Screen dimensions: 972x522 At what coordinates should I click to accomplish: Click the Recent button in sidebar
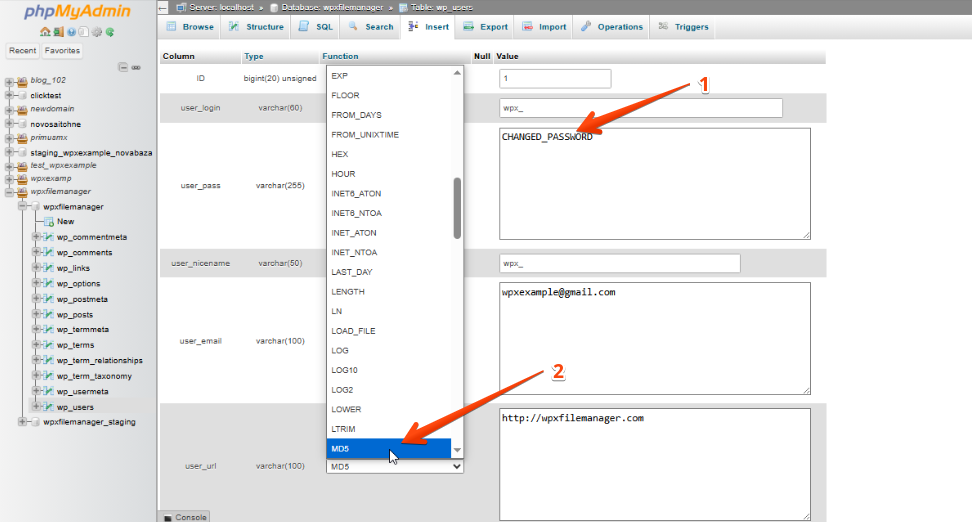click(22, 51)
